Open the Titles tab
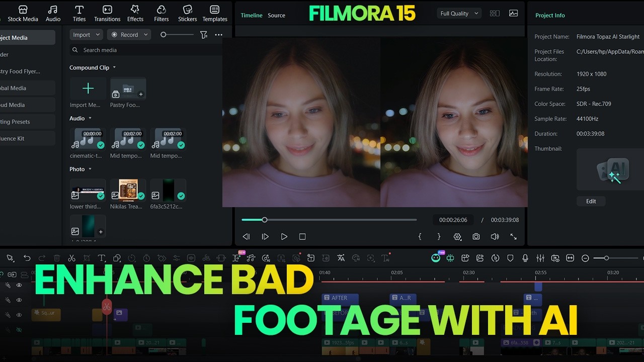Image resolution: width=644 pixels, height=362 pixels. coord(79,14)
